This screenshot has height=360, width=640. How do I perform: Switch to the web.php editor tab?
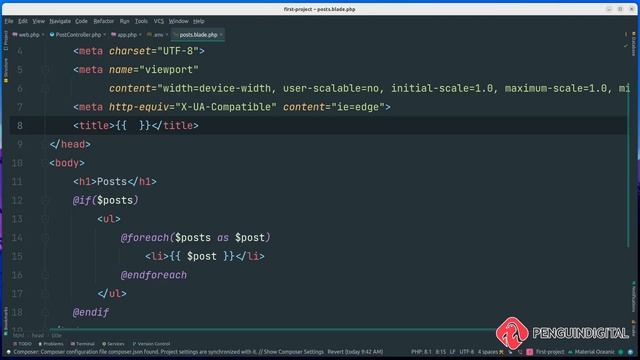click(29, 35)
